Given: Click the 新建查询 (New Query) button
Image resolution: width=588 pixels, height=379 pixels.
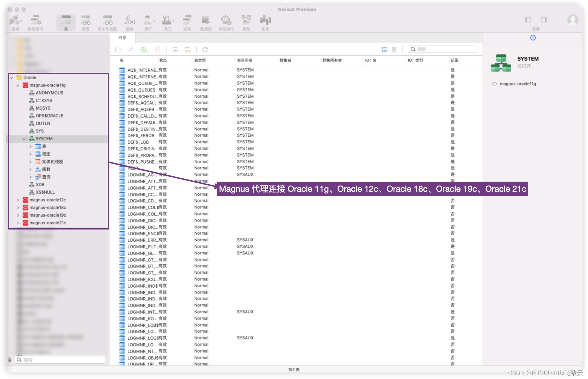Looking at the screenshot, I should click(35, 23).
